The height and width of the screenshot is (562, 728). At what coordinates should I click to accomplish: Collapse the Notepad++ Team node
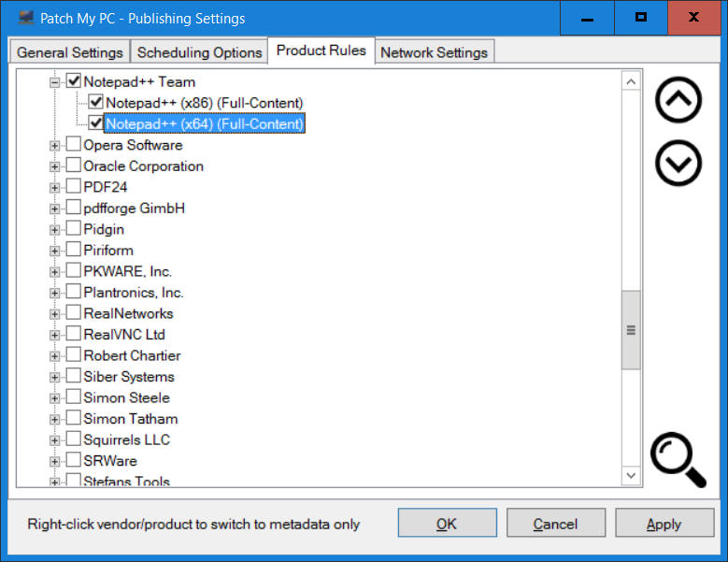[55, 82]
